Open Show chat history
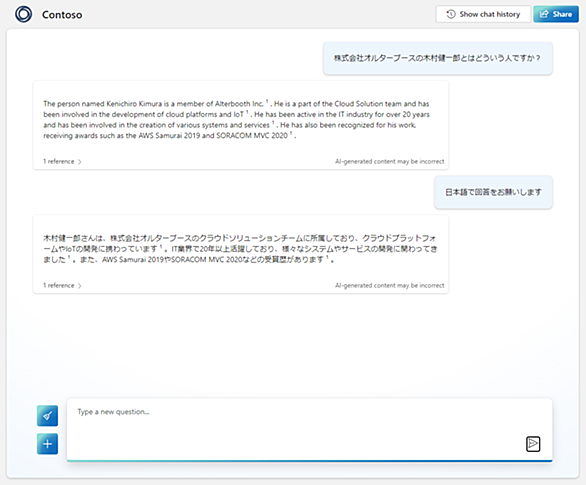Screen dimensions: 586x485 coord(483,14)
